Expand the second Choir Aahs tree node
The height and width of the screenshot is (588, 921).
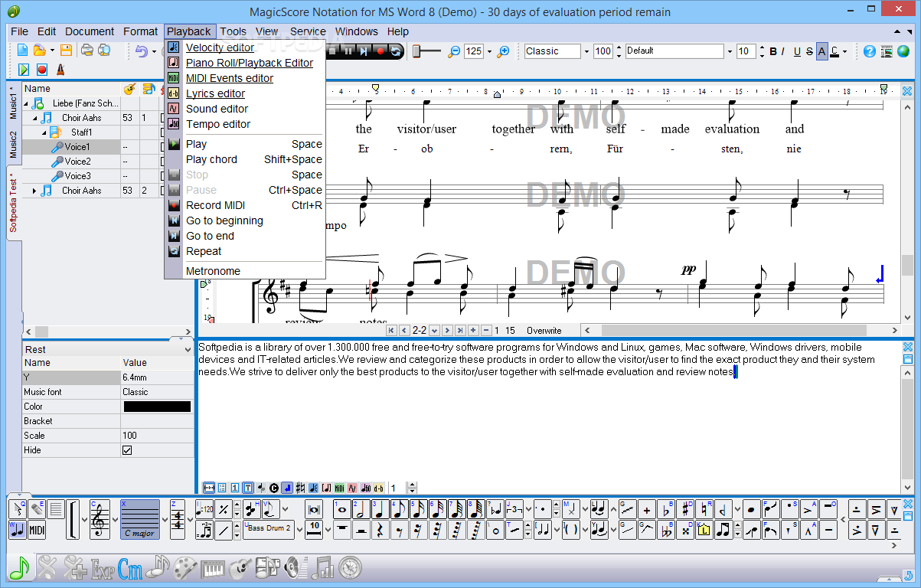(35, 191)
